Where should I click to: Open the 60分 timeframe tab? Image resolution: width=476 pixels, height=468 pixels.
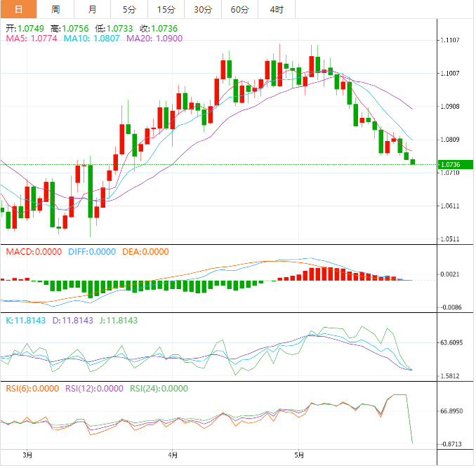point(240,9)
